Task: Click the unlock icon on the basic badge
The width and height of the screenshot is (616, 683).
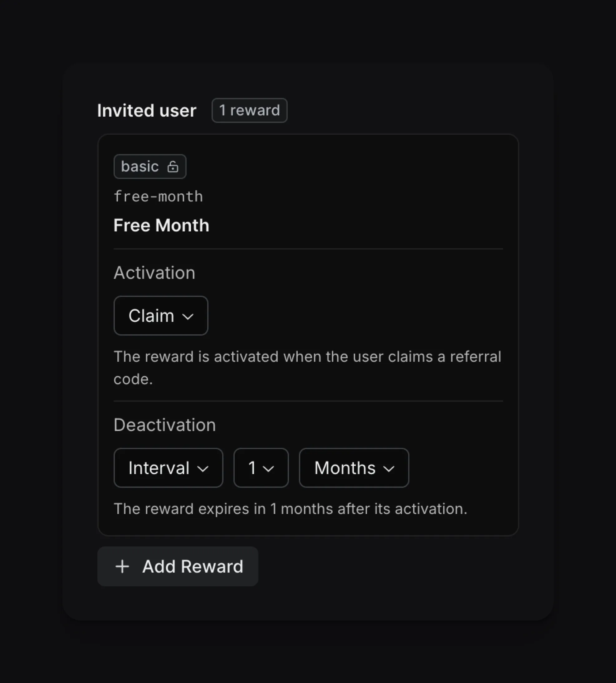Action: click(173, 167)
